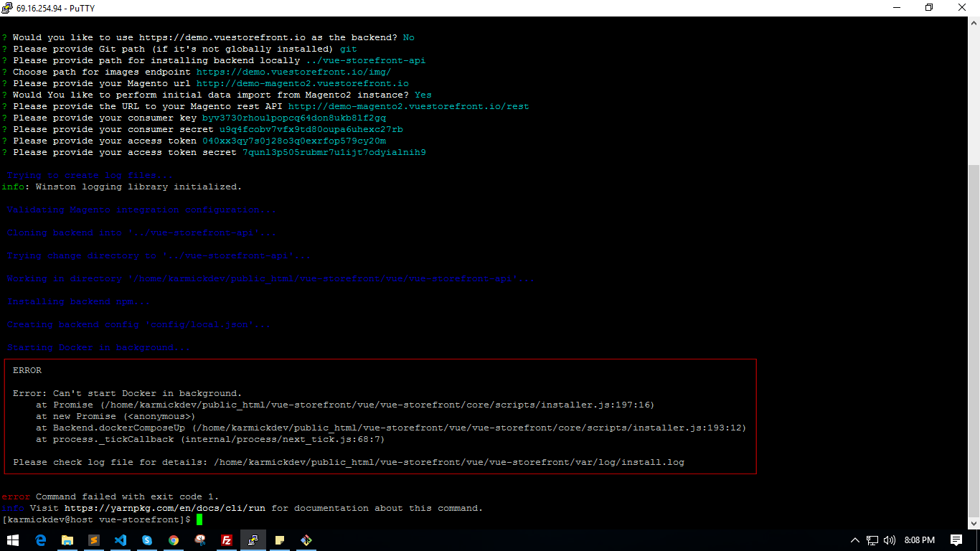
Task: Open the Action Center notifications
Action: 956,540
